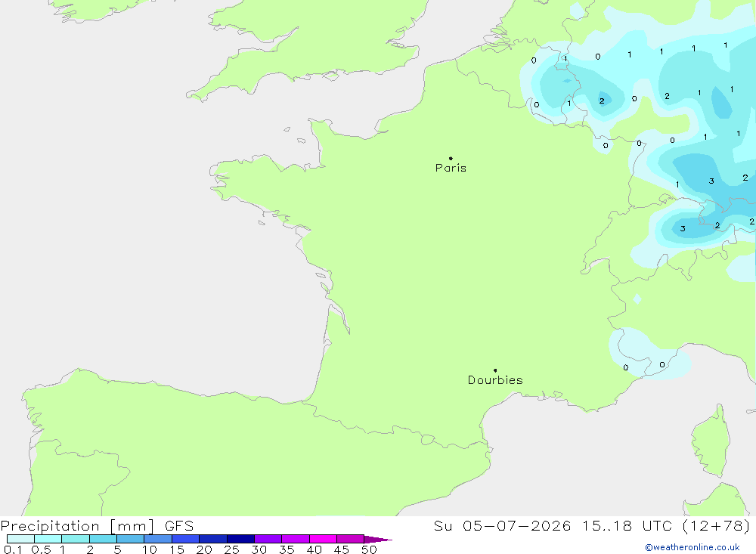Viewport: 756px width, 554px height.
Task: Click the '15..18 UTC' time range text
Action: (627, 526)
